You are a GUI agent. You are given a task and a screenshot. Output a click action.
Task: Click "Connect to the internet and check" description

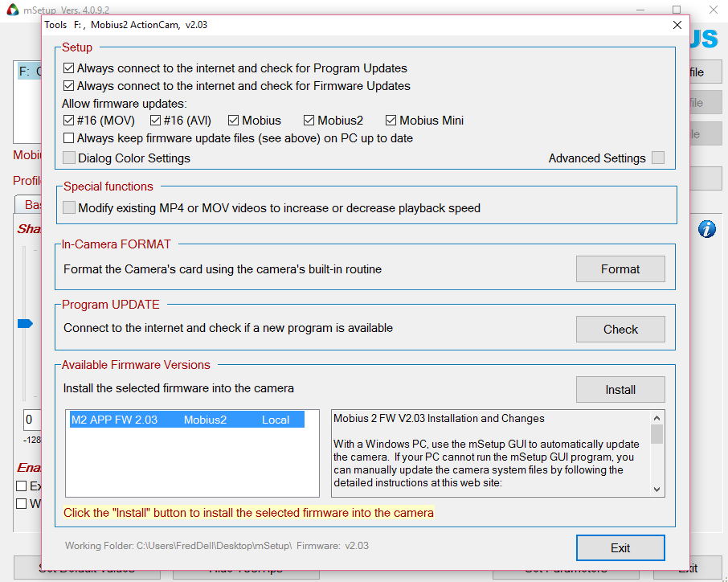click(x=228, y=328)
